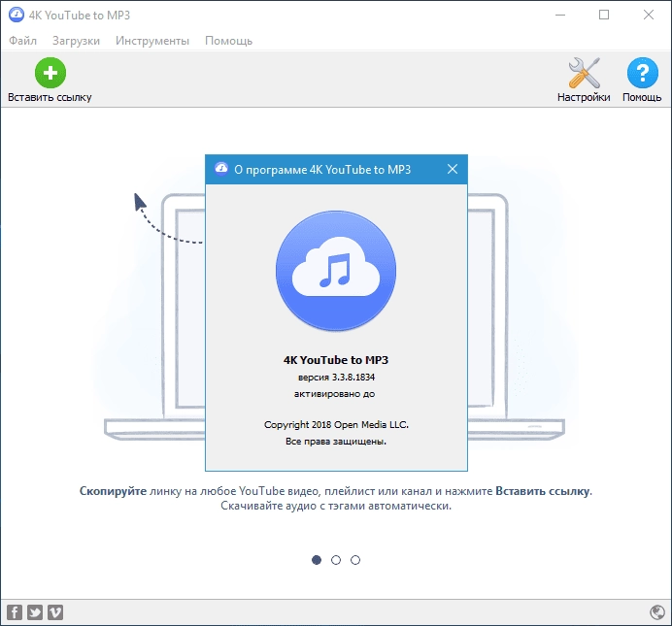This screenshot has width=672, height=626.
Task: Maximize the 4K YouTube to MP3 window
Action: click(604, 15)
